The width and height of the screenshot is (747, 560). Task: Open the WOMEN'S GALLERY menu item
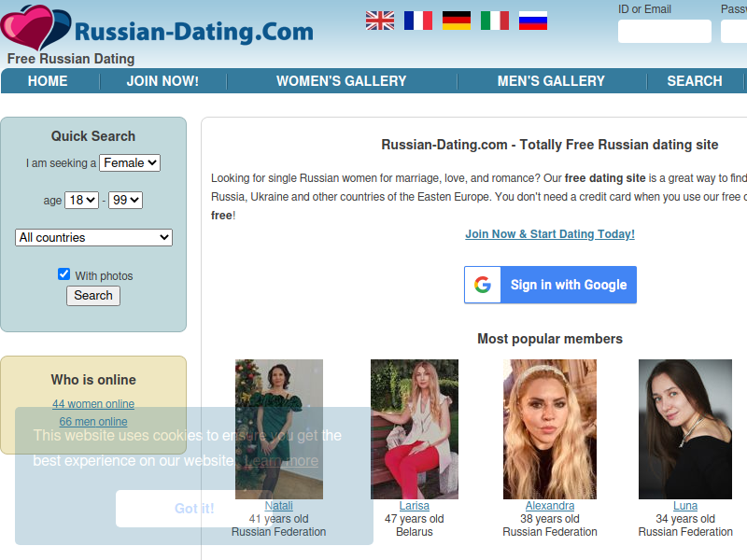(x=342, y=81)
